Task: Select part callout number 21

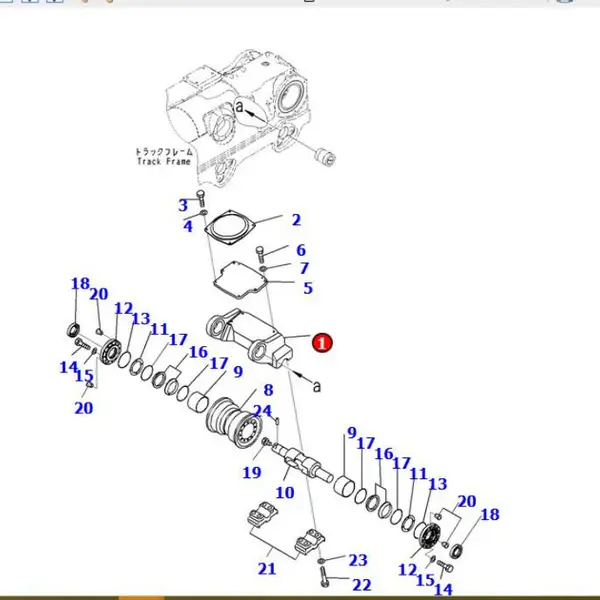Action: [267, 569]
